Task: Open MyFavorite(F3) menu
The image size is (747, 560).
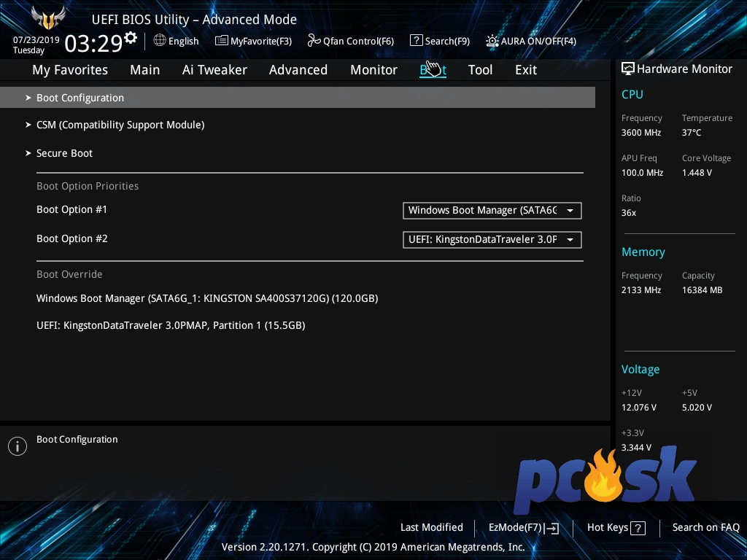Action: (x=261, y=42)
